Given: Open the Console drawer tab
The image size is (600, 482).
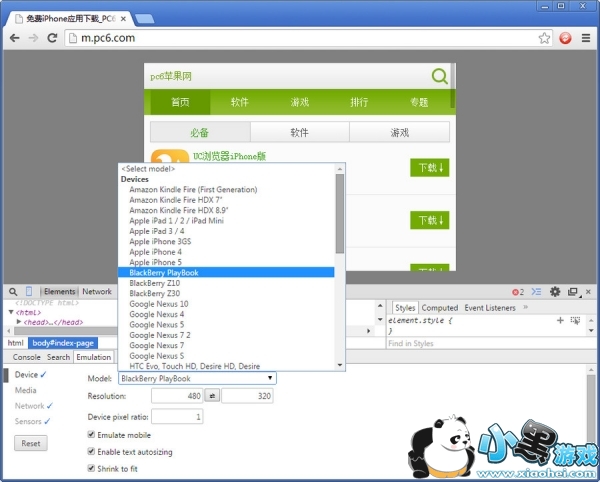Looking at the screenshot, I should point(26,357).
